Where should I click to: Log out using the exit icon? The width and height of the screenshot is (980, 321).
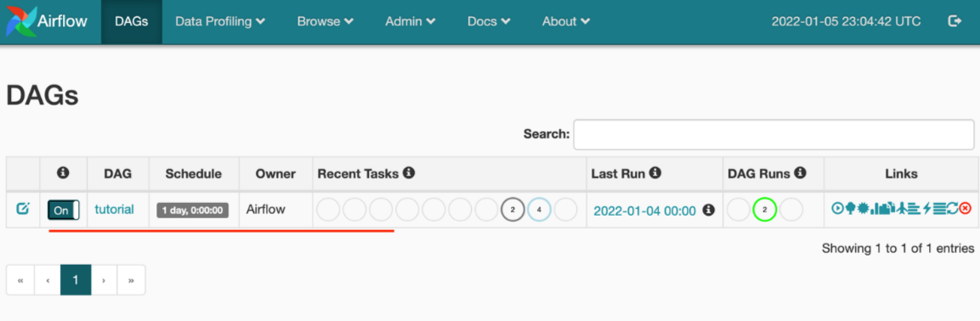click(955, 21)
